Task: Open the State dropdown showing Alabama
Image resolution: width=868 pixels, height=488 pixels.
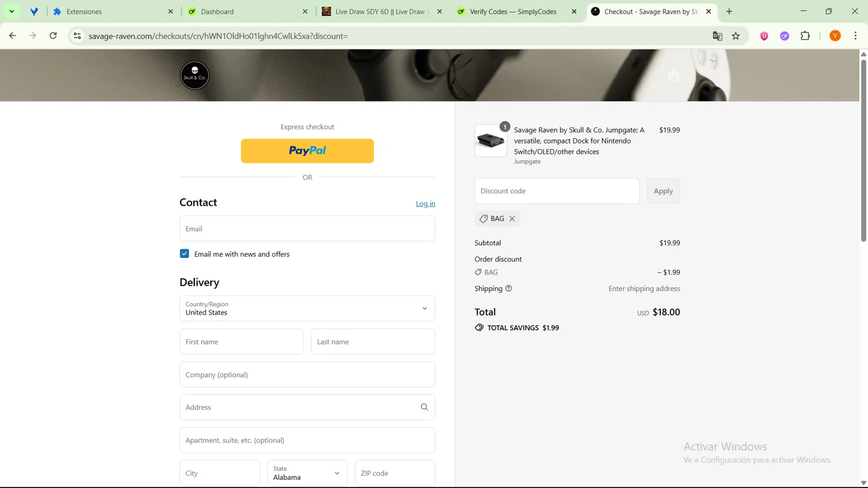Action: 307,473
